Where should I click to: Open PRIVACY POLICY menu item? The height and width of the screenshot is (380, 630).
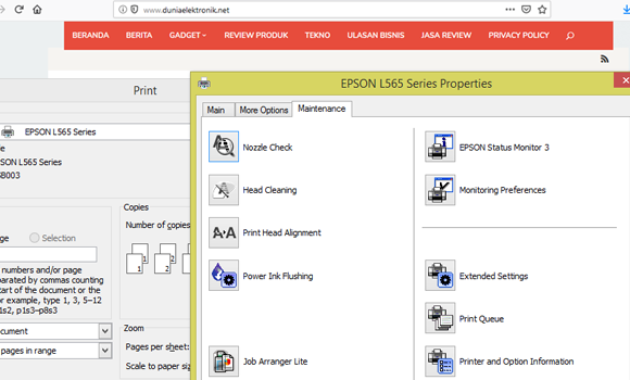point(519,35)
